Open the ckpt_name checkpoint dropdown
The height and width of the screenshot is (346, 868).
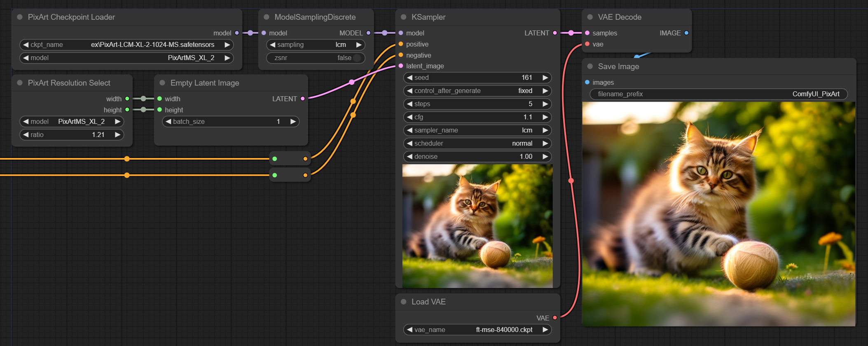(126, 45)
